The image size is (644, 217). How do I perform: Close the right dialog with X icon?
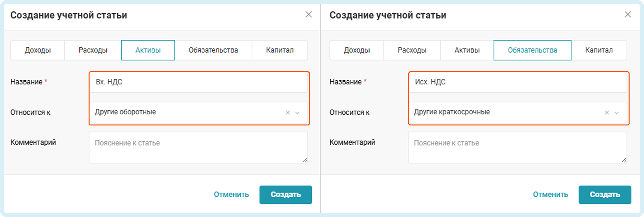pos(628,15)
